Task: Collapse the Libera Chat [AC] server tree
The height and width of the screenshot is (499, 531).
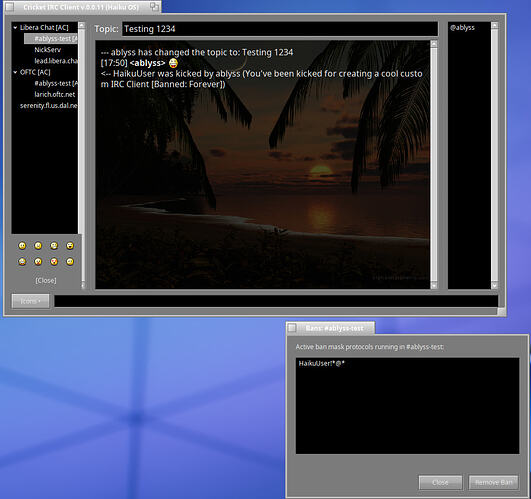Action: (15, 27)
